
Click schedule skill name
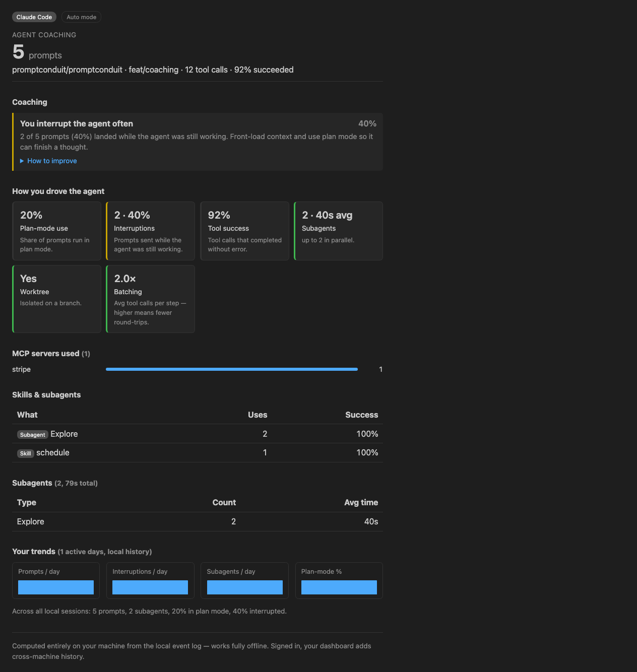(53, 452)
